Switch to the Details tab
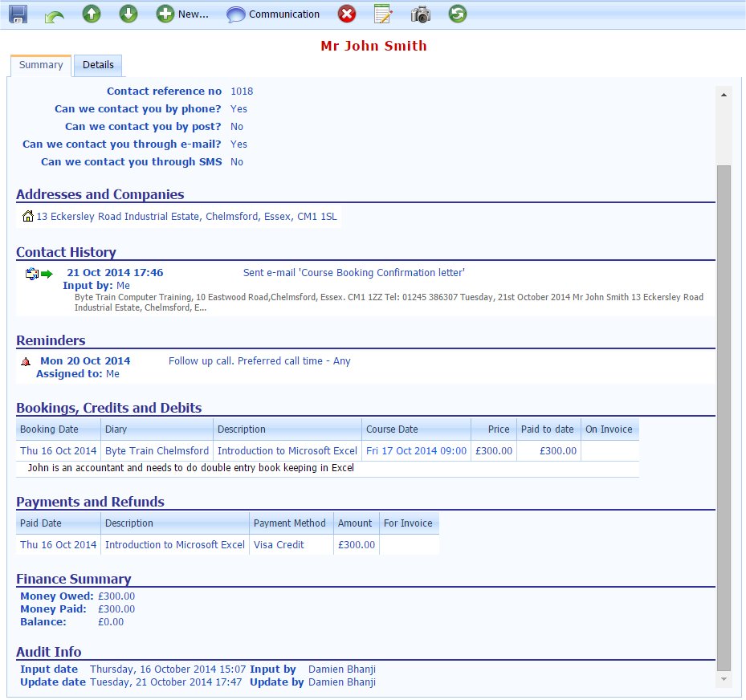 pyautogui.click(x=98, y=65)
